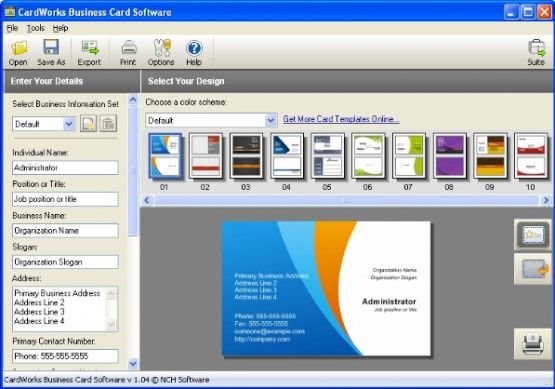Viewport: 555px width, 389px height.
Task: Expand the Business Information Set dropdown
Action: click(69, 124)
